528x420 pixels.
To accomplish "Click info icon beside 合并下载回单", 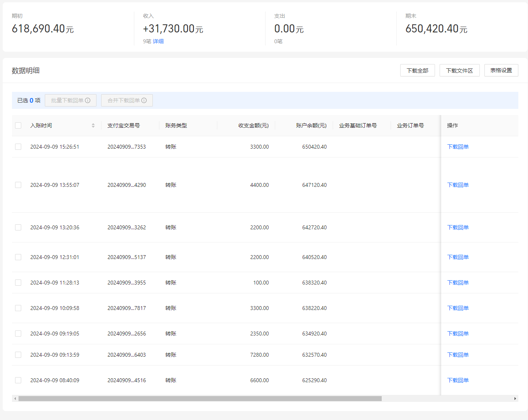I will click(x=144, y=100).
